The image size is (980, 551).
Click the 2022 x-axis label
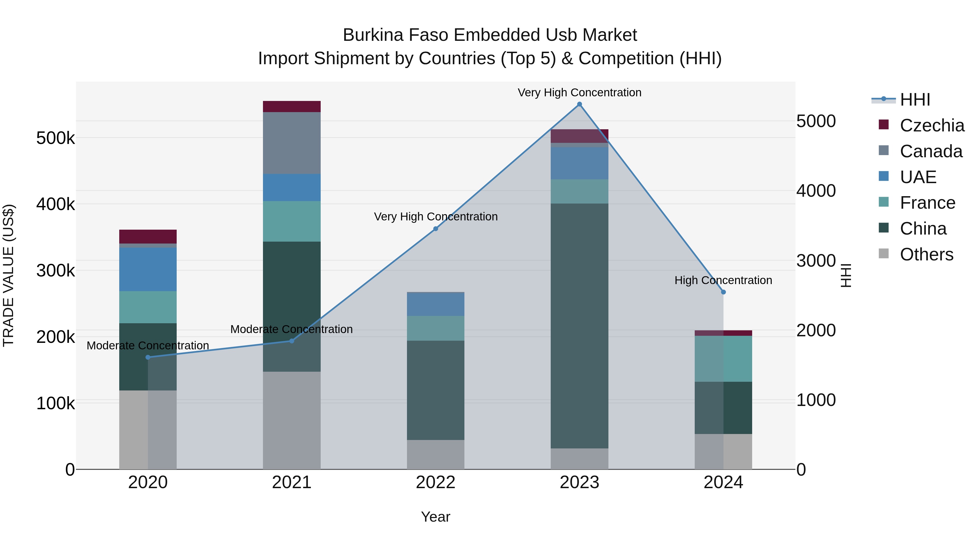click(x=436, y=482)
